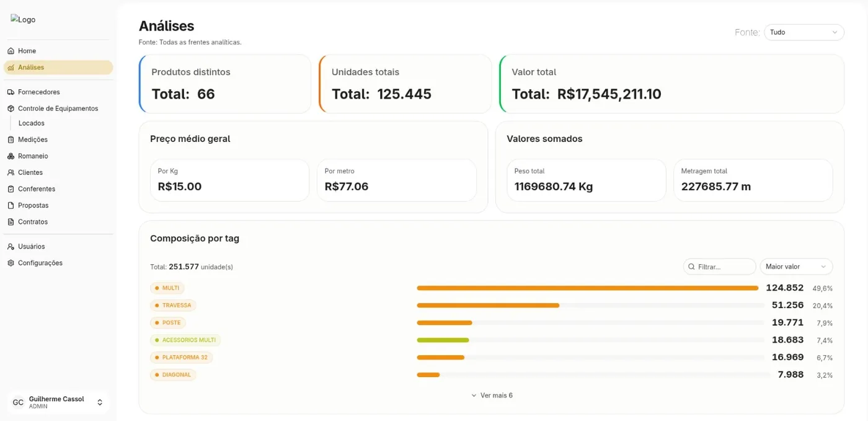
Task: Open the Maior valor sort dropdown
Action: click(x=796, y=267)
